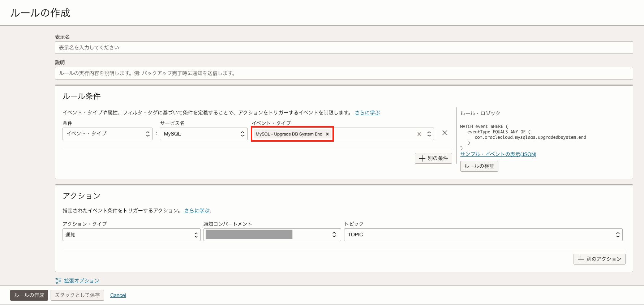The width and height of the screenshot is (644, 305).
Task: Click the plus icon on 別のアクション
Action: click(581, 259)
